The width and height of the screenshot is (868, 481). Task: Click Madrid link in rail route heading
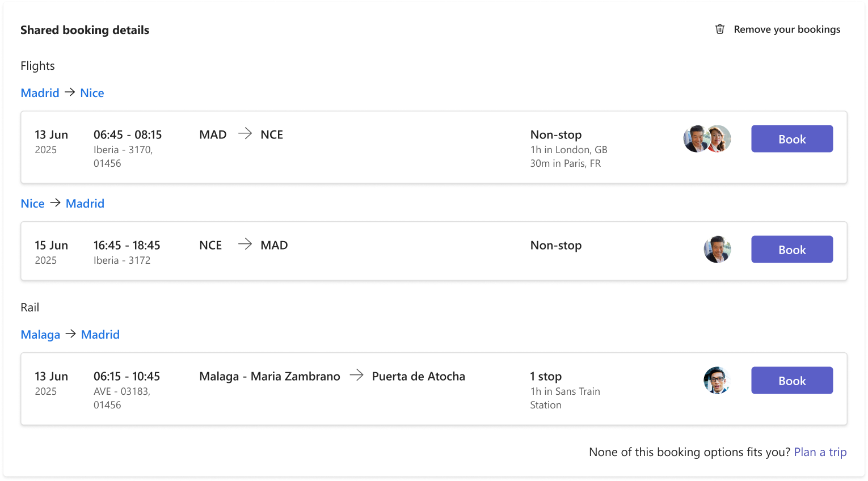click(100, 335)
